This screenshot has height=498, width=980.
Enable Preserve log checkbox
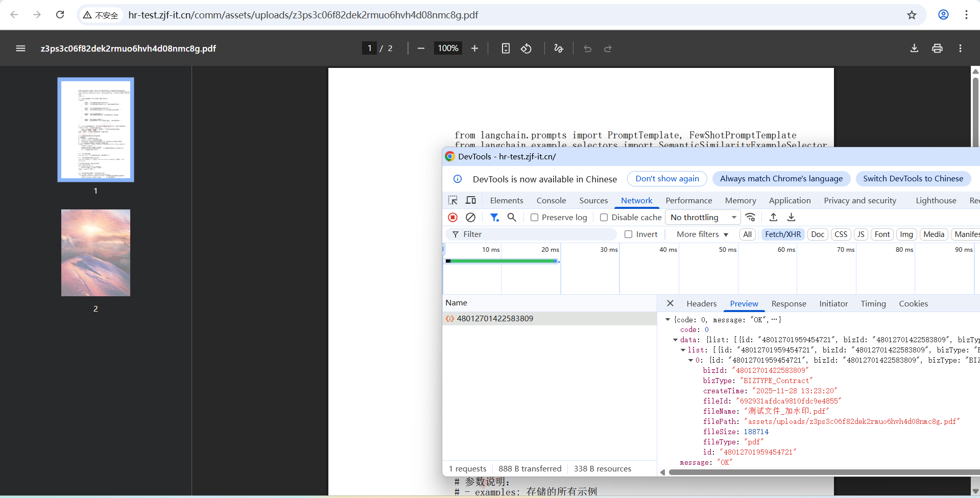coord(534,218)
